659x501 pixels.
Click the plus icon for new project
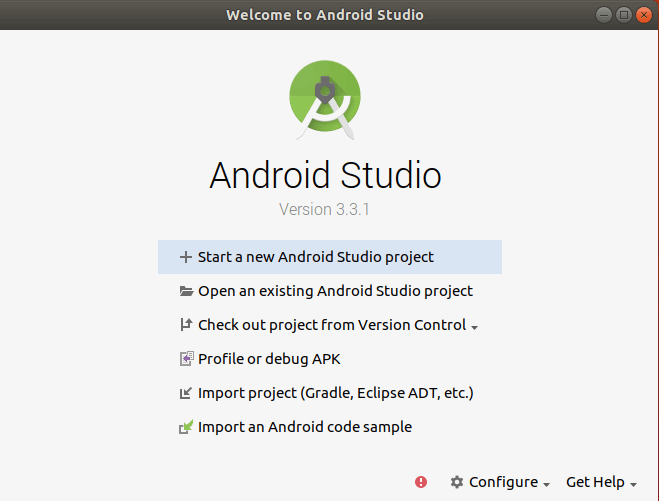(186, 257)
